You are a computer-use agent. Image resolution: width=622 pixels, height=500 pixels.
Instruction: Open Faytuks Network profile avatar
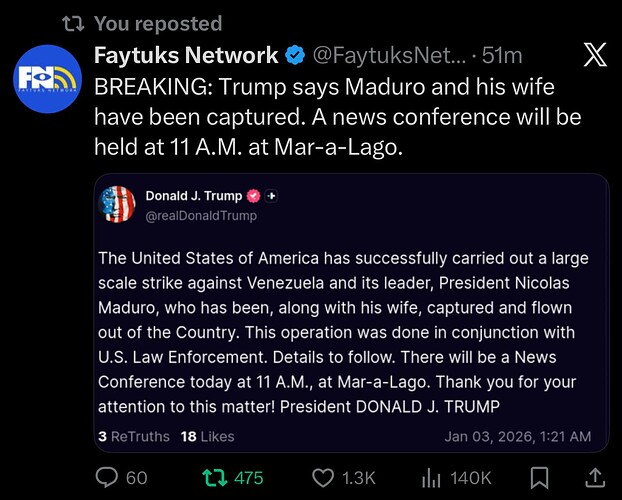[48, 78]
